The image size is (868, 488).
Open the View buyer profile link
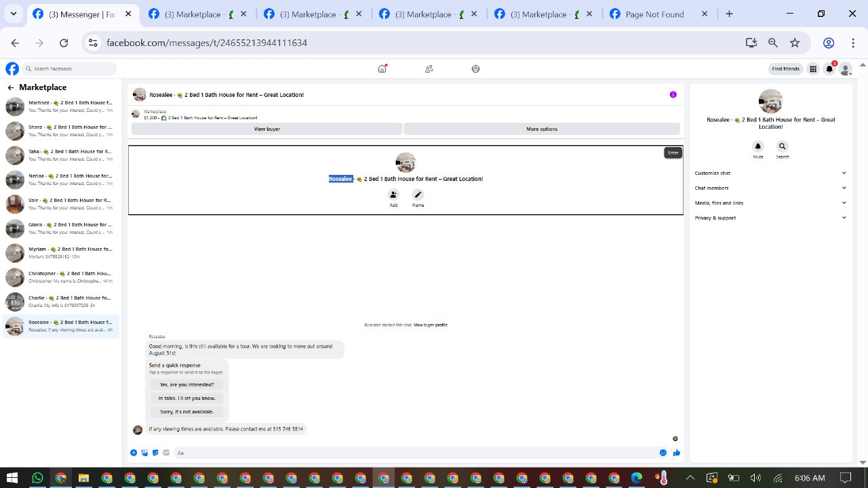point(431,325)
